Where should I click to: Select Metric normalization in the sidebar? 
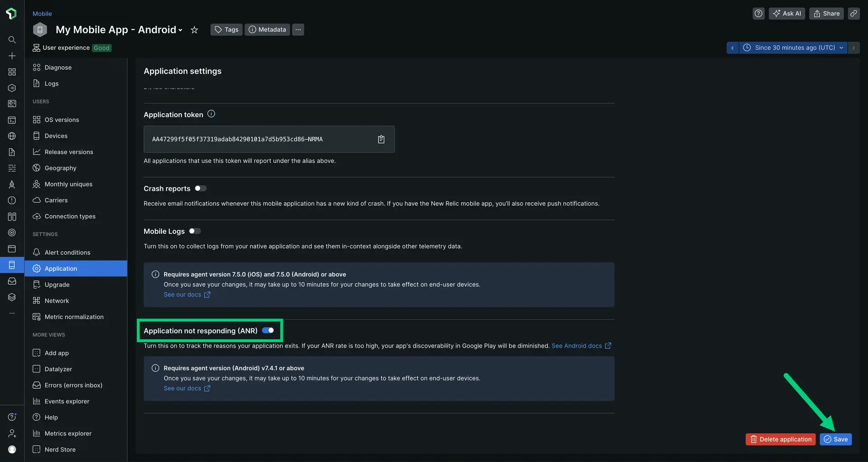[x=74, y=317]
